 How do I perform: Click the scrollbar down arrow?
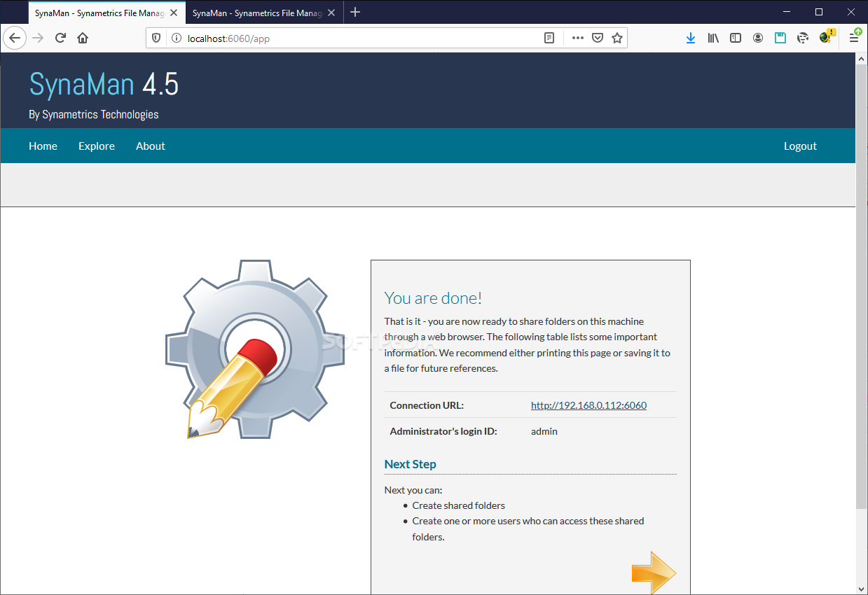point(862,588)
